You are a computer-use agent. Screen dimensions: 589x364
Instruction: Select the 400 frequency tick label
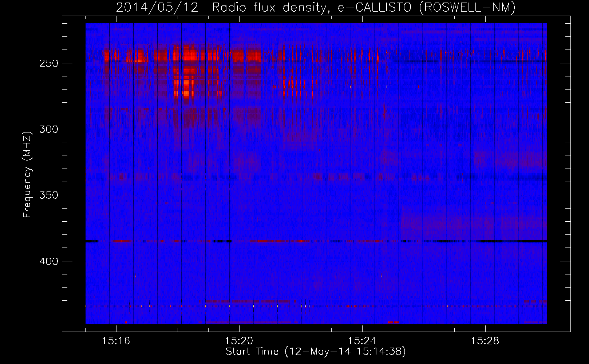[48, 261]
